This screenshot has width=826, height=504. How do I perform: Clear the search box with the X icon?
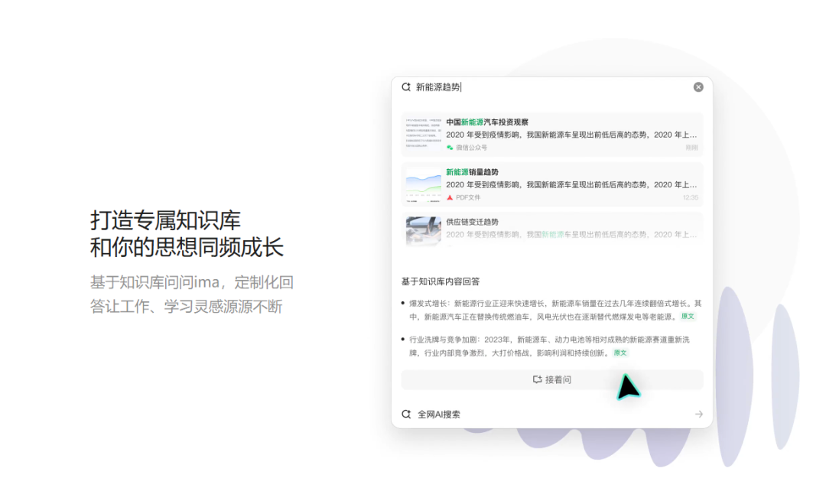coord(698,87)
